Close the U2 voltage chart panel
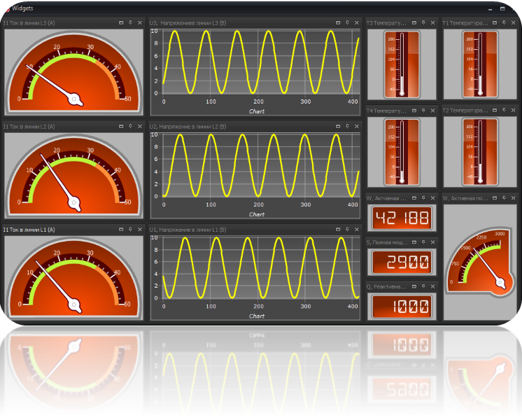The width and height of the screenshot is (522, 420). [357, 126]
